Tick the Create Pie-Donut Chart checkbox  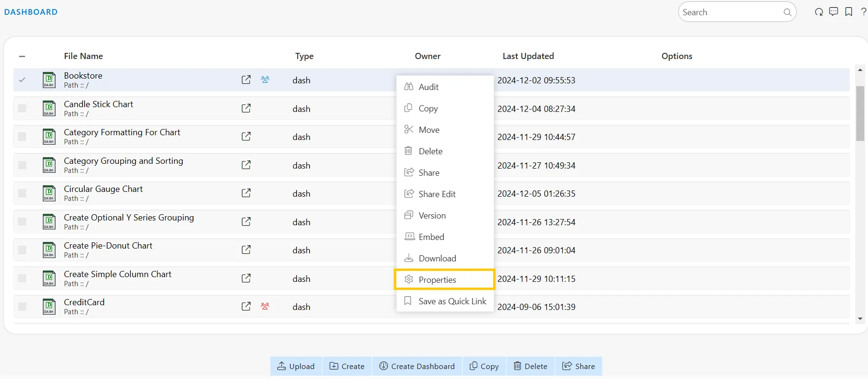[22, 250]
